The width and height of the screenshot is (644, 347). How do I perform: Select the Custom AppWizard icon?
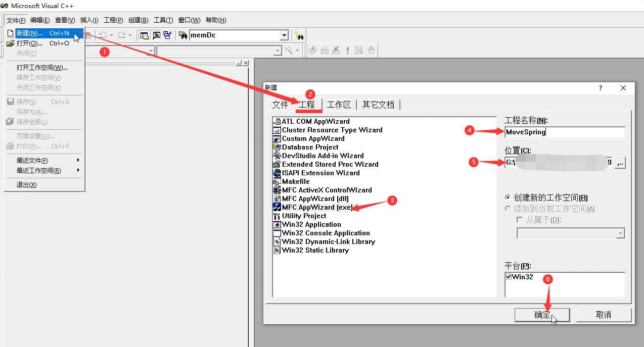coord(277,138)
